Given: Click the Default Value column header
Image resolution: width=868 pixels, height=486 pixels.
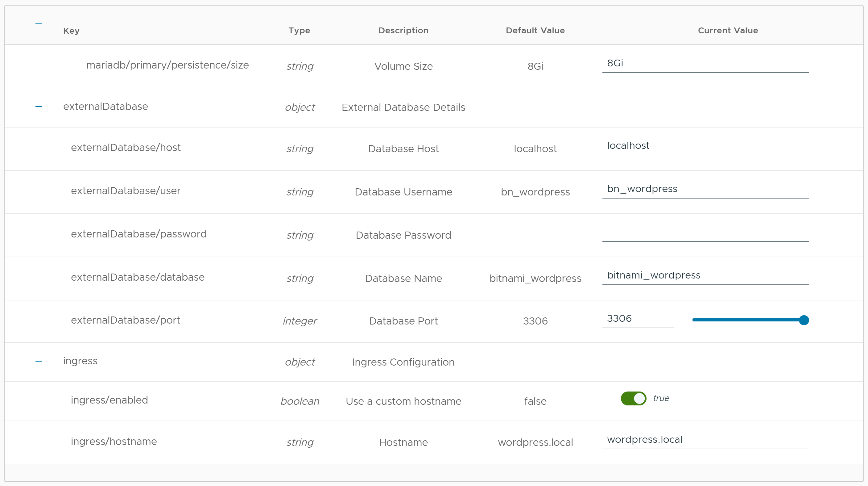Looking at the screenshot, I should (x=535, y=31).
